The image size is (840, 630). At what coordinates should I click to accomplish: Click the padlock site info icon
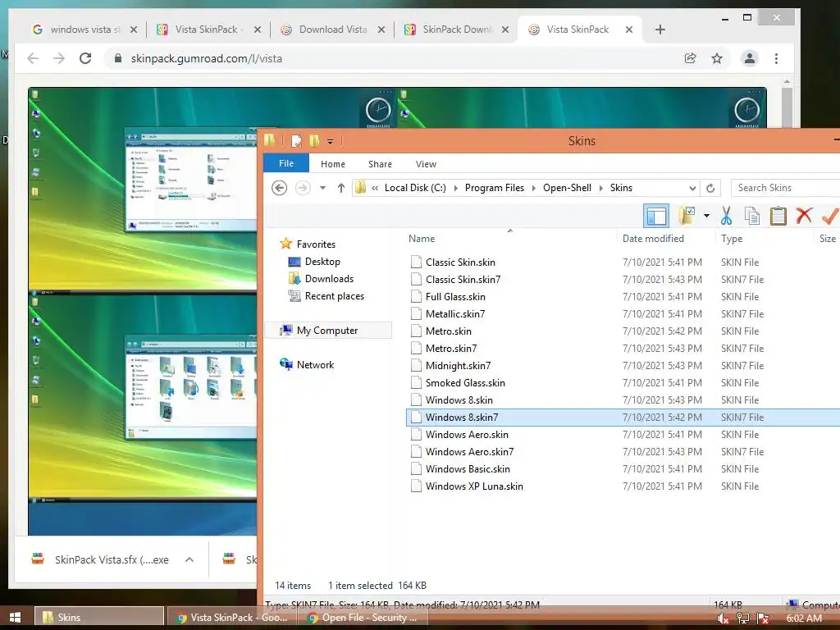118,58
